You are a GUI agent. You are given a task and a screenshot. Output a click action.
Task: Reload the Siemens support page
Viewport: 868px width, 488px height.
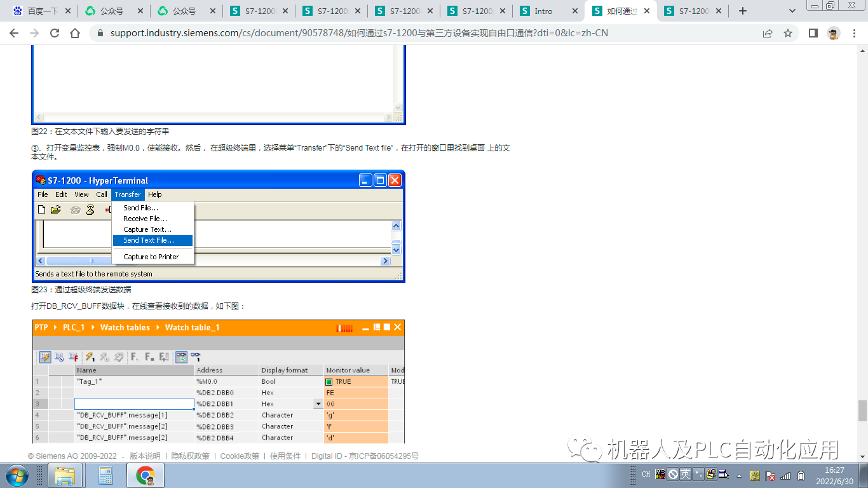(55, 33)
